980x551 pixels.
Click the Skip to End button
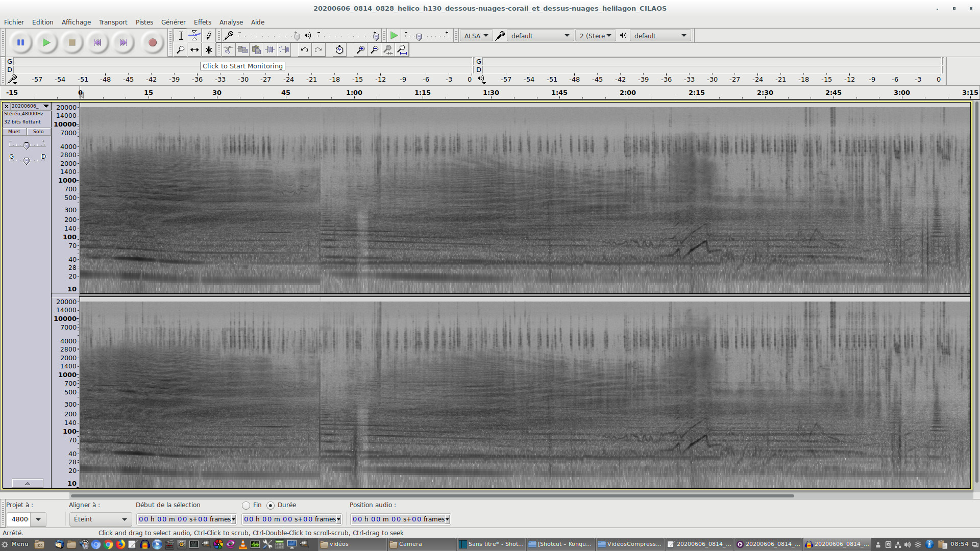coord(123,42)
